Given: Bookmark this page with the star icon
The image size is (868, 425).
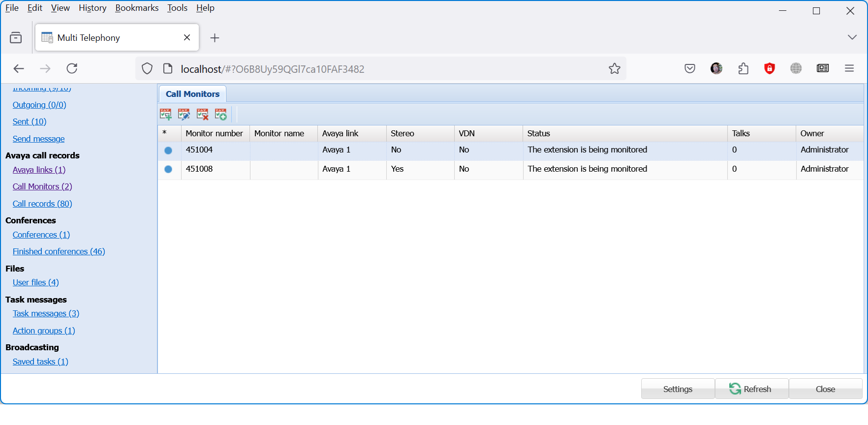Looking at the screenshot, I should 615,68.
